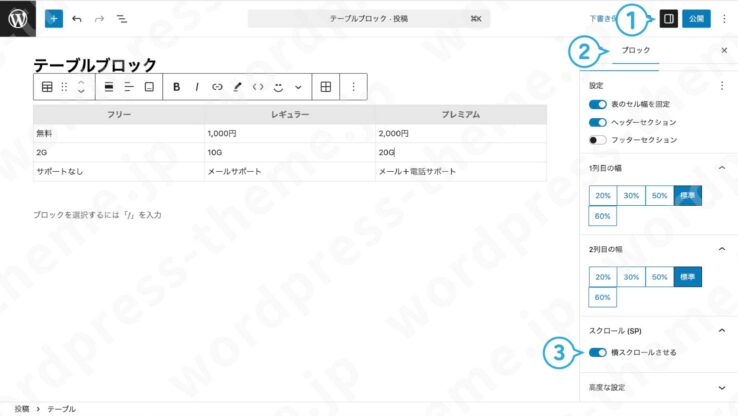This screenshot has width=738, height=416.
Task: Click the block drag handle icon
Action: pyautogui.click(x=64, y=87)
